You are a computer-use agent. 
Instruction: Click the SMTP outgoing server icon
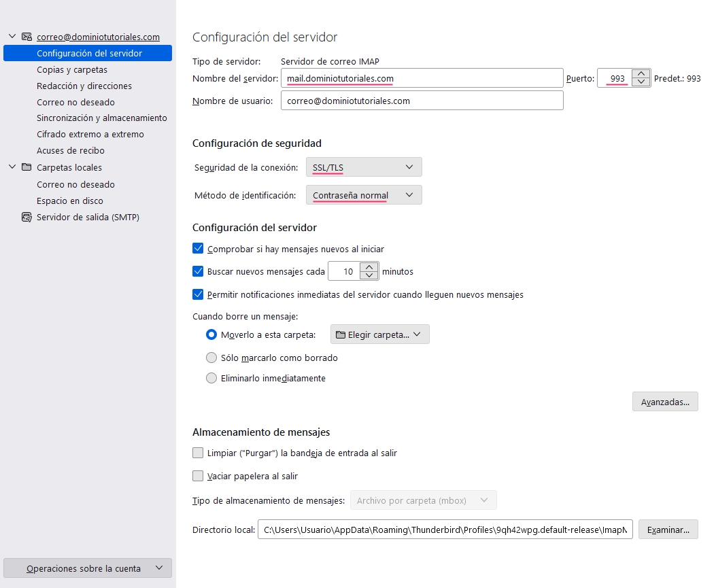[27, 218]
